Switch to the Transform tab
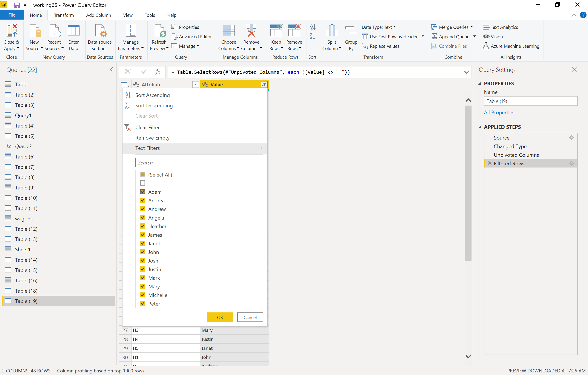 pyautogui.click(x=64, y=15)
